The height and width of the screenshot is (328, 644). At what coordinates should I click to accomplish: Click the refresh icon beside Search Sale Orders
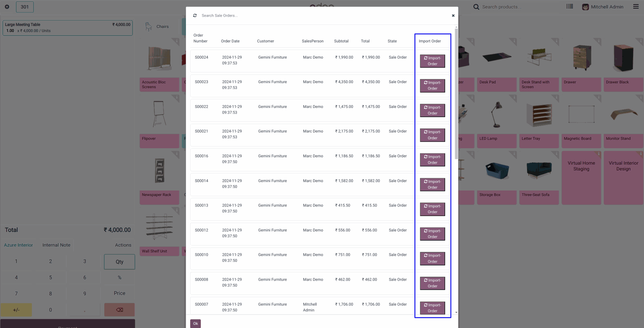pos(195,15)
